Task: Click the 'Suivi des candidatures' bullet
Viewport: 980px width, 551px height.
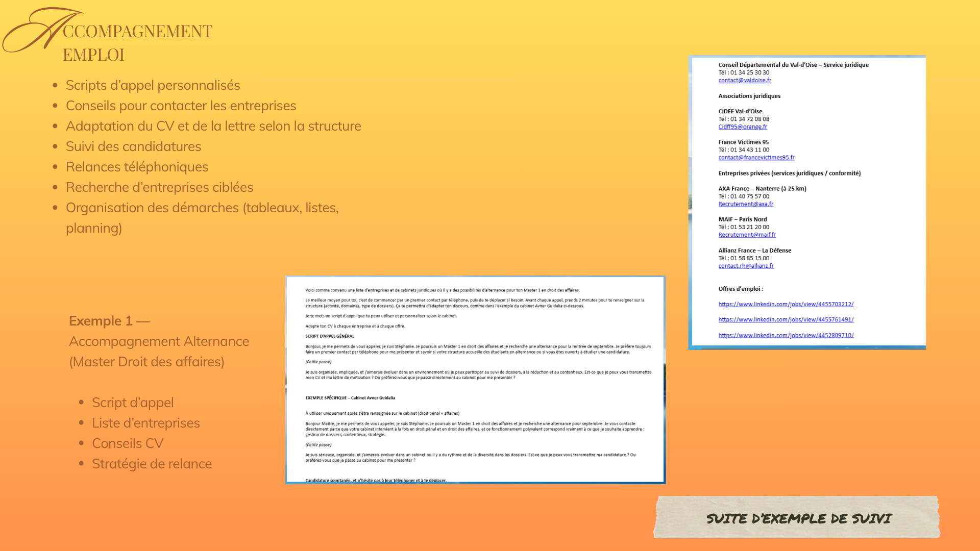Action: coord(133,146)
